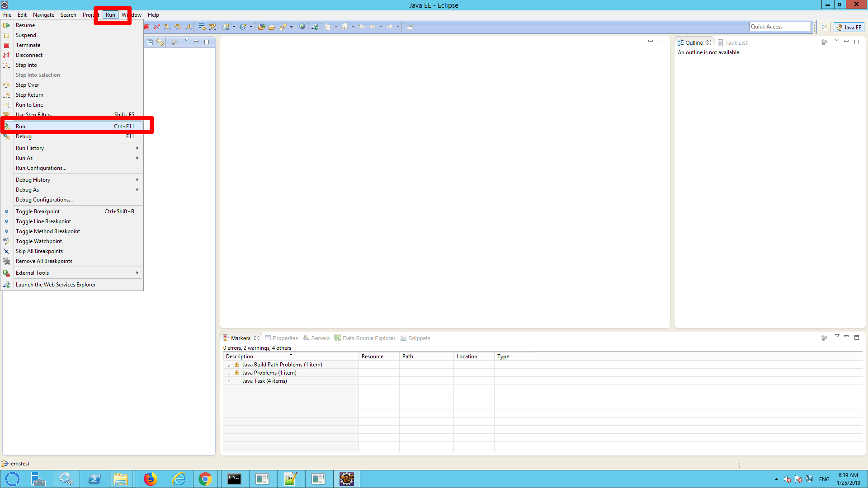This screenshot has width=868, height=488.
Task: Click Launch the Web Services Explorer entry
Action: click(72, 285)
